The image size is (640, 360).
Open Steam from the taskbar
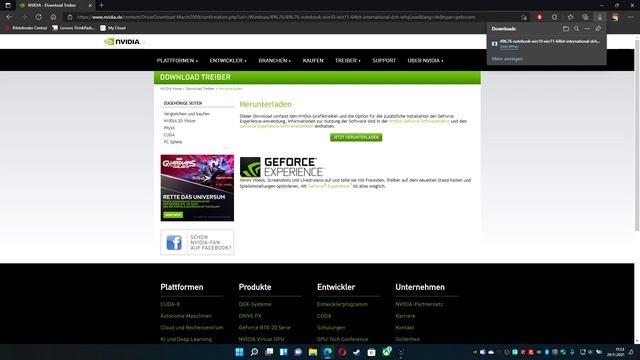pyautogui.click(x=357, y=352)
